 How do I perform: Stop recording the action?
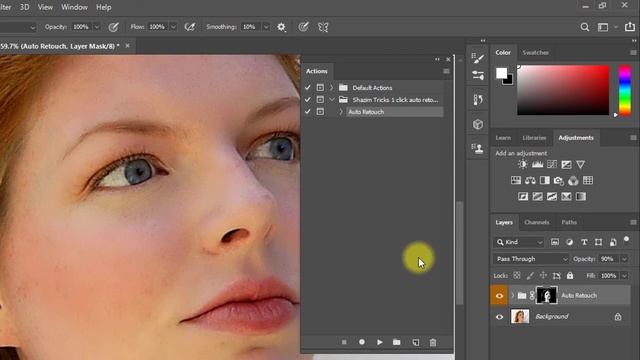point(344,342)
